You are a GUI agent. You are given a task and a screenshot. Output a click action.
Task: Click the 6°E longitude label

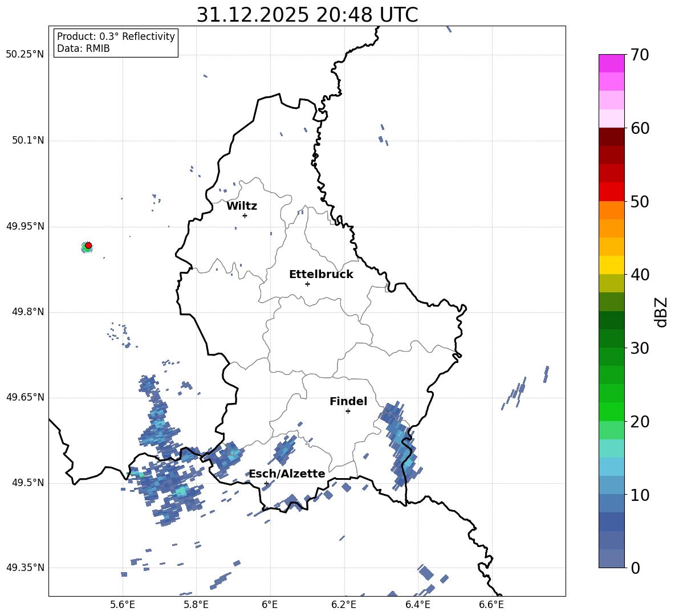(x=270, y=605)
